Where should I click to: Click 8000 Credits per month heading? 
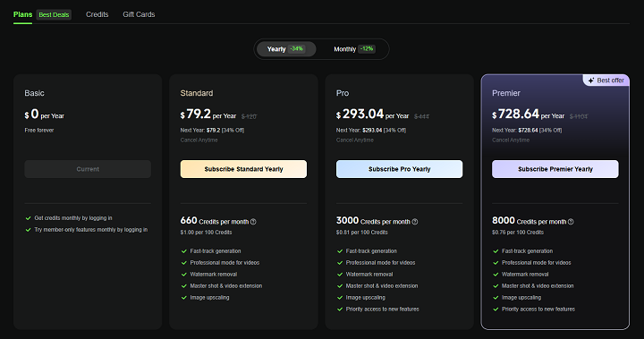click(529, 221)
